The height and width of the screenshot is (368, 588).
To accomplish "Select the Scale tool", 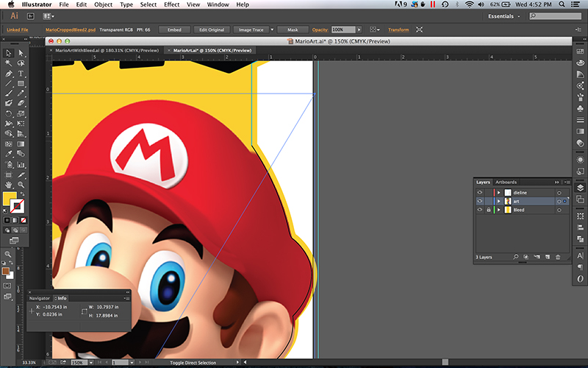I will (21, 113).
